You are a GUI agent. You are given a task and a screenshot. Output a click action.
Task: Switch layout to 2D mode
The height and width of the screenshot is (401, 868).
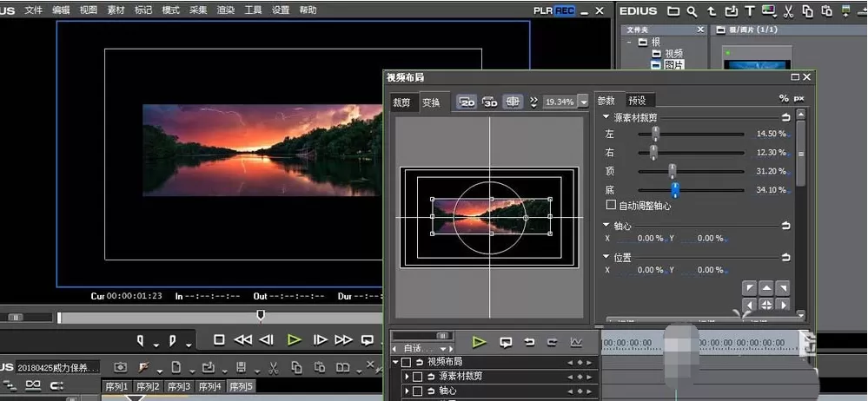coord(467,102)
